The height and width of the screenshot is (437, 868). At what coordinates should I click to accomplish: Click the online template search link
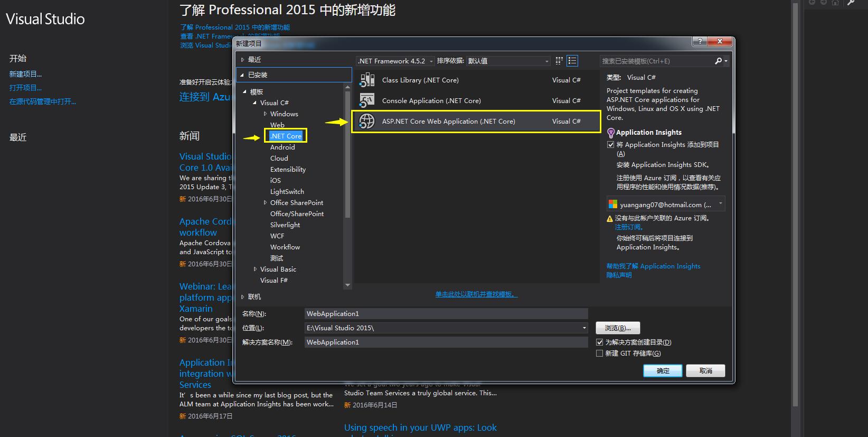[476, 294]
